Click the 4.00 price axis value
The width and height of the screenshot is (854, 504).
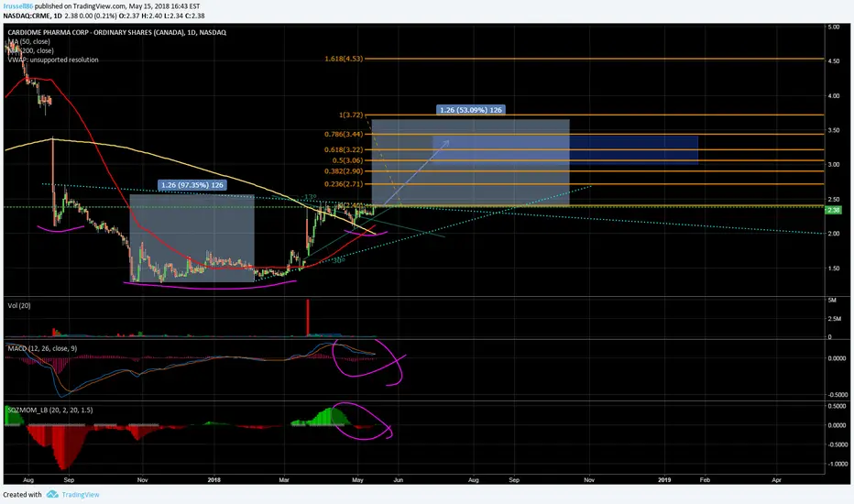pyautogui.click(x=833, y=96)
